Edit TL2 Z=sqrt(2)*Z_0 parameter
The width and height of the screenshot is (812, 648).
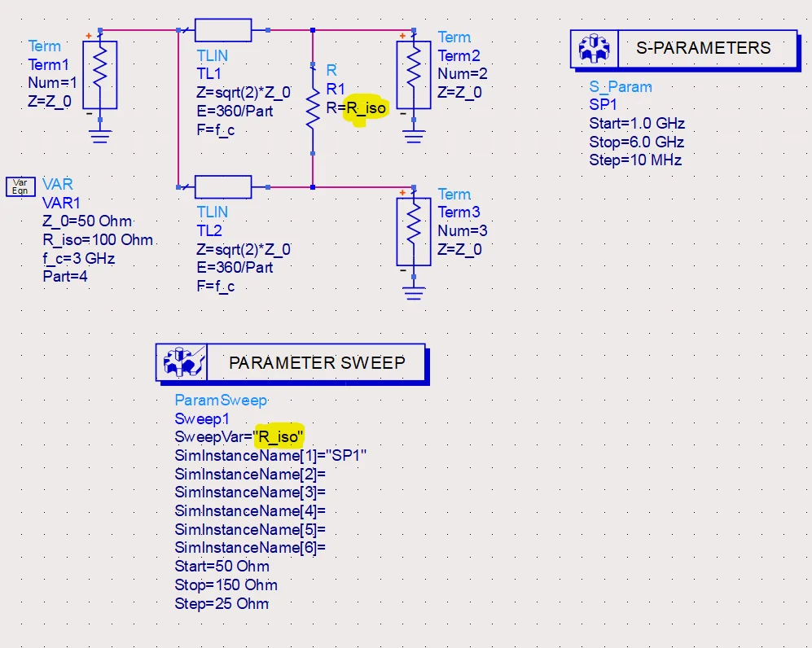(x=244, y=249)
